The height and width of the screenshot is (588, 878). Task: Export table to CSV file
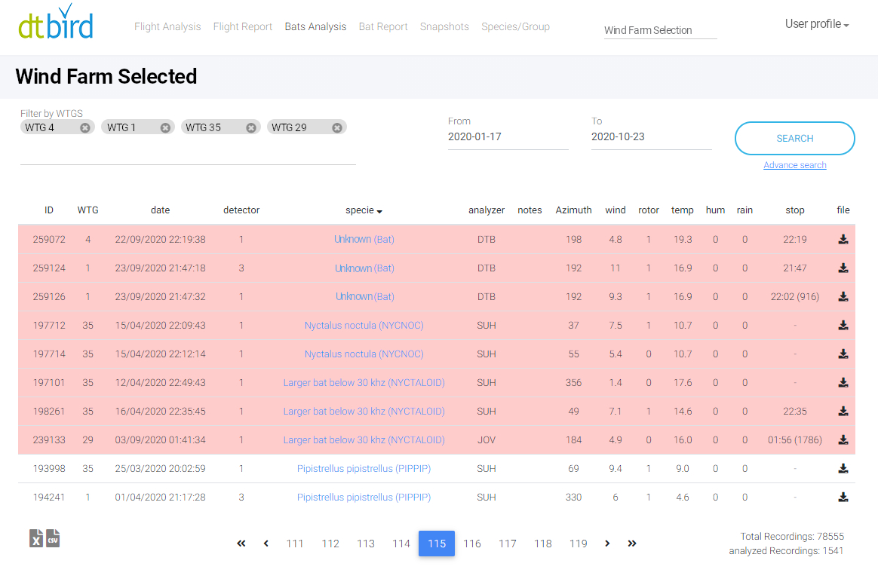pyautogui.click(x=53, y=538)
